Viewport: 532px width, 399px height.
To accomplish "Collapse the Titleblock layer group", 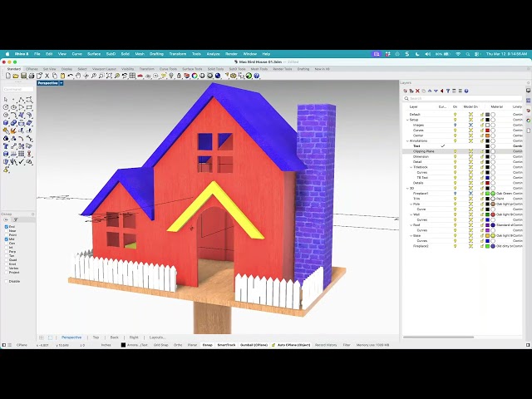I will click(x=411, y=167).
